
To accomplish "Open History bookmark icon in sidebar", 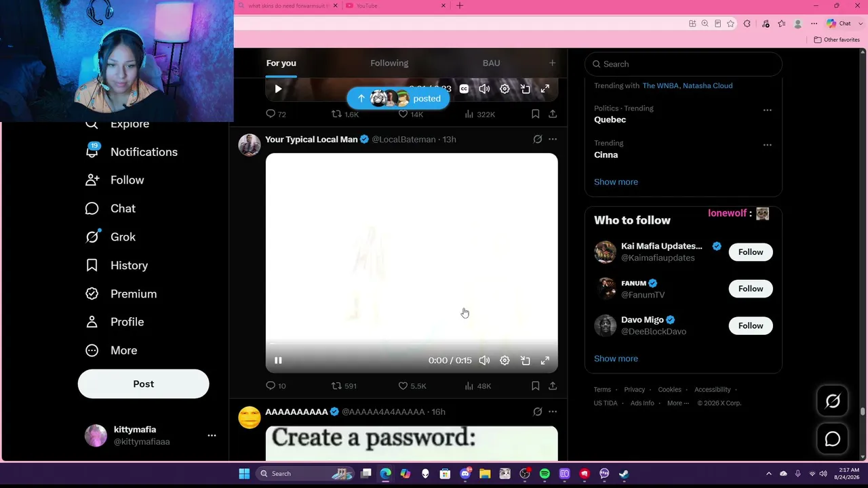I will [x=92, y=266].
